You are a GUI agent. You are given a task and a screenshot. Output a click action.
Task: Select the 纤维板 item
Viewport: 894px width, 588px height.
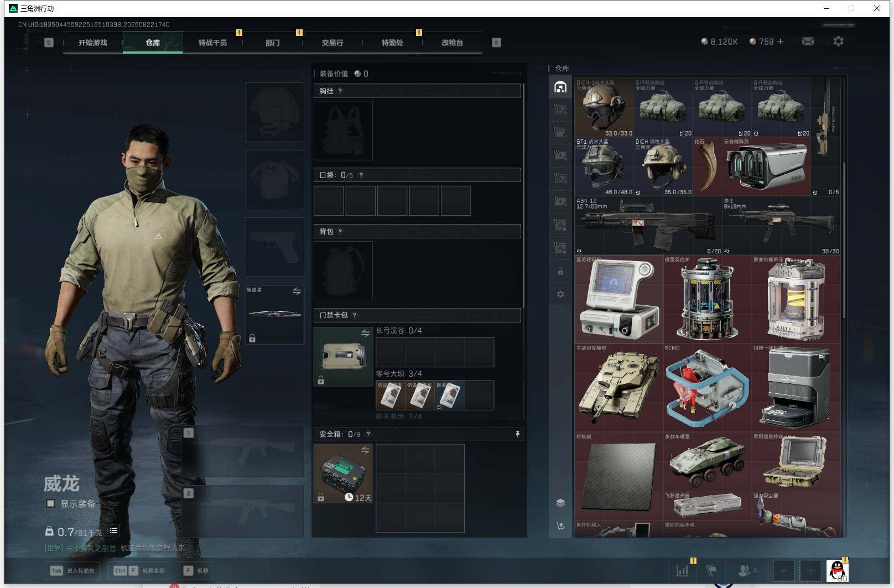619,476
